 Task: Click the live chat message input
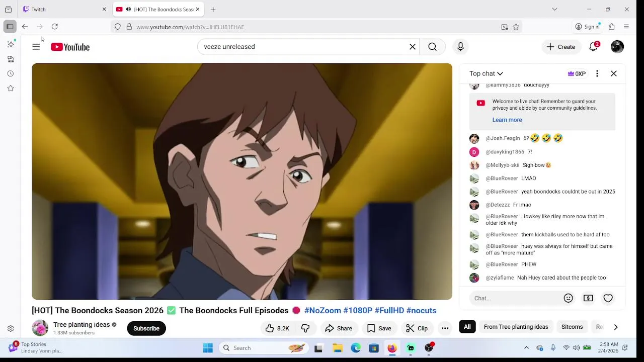click(x=515, y=298)
